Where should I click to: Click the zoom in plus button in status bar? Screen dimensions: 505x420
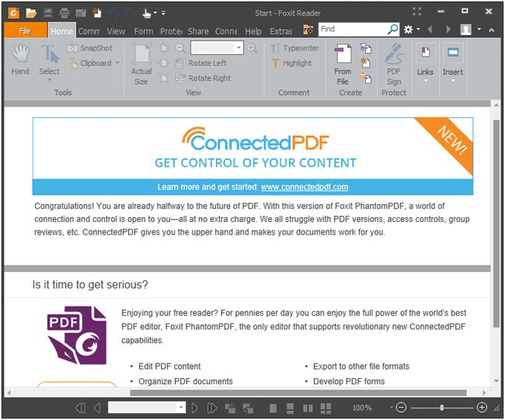coord(482,408)
